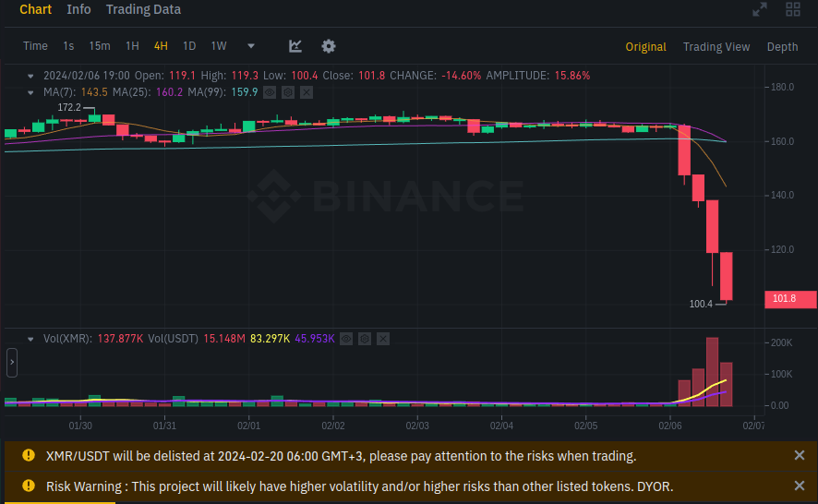This screenshot has height=504, width=818.
Task: Open more time intervals dropdown
Action: (251, 46)
